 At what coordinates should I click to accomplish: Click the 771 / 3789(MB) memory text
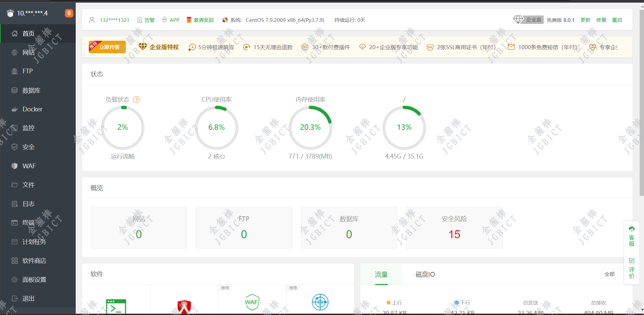pos(310,156)
